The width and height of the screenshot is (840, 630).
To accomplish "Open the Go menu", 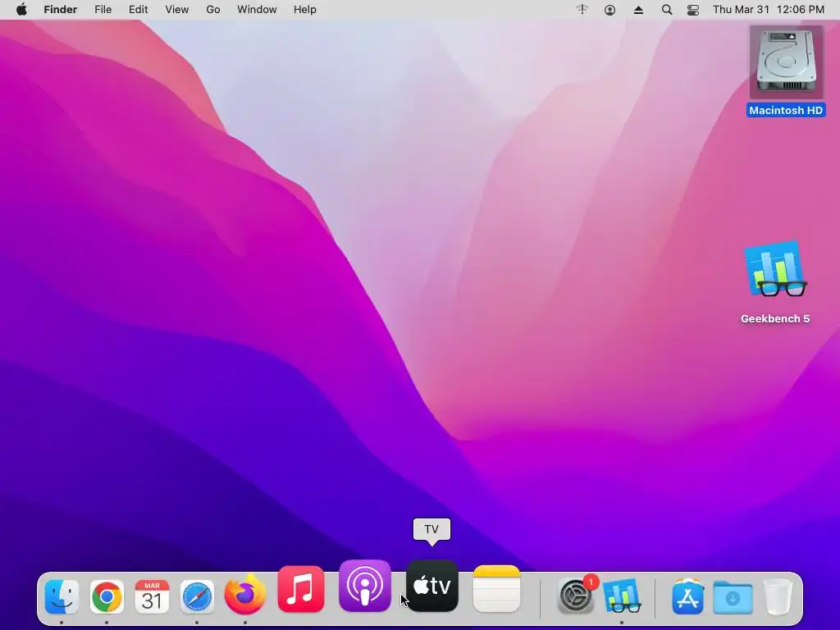I will (x=213, y=10).
